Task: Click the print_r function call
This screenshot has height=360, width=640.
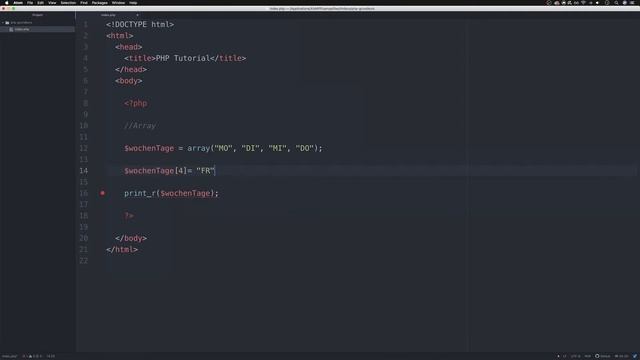Action: click(x=171, y=193)
